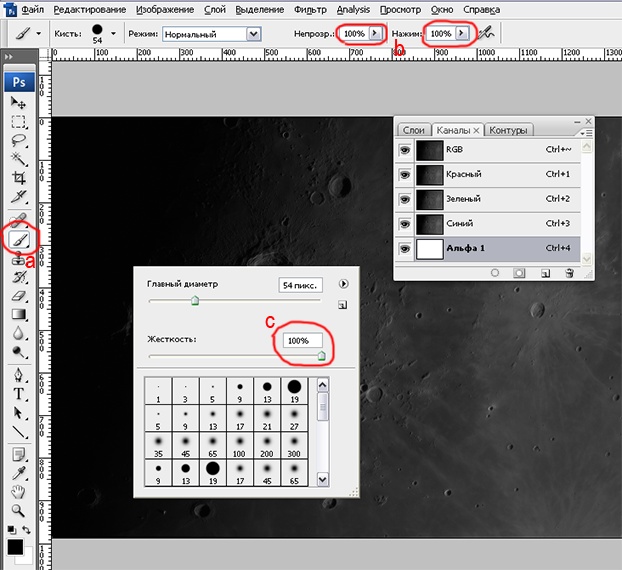
Task: Select the Brush tool in the toolbox
Action: point(18,240)
